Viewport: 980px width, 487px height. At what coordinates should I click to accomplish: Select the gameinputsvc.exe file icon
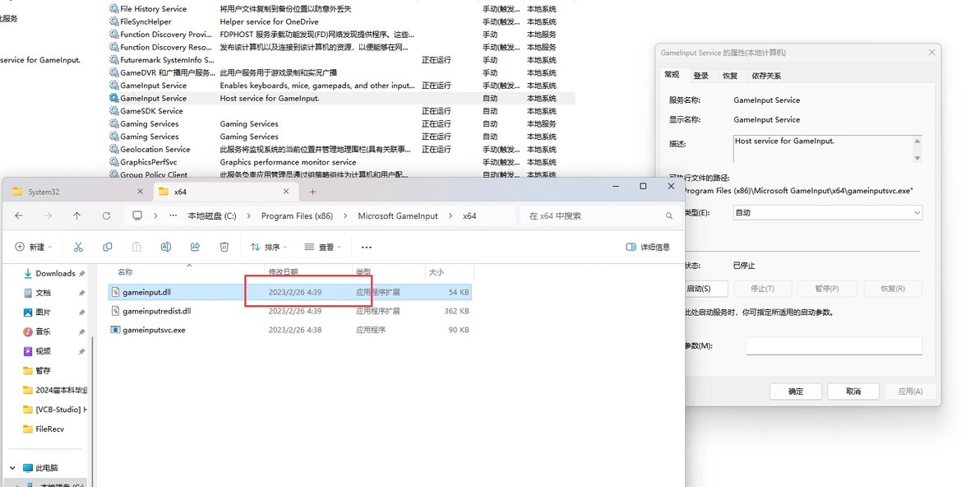pyautogui.click(x=115, y=329)
